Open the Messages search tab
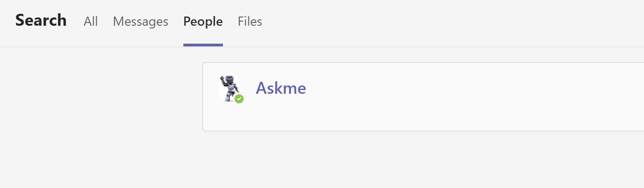 pos(141,21)
